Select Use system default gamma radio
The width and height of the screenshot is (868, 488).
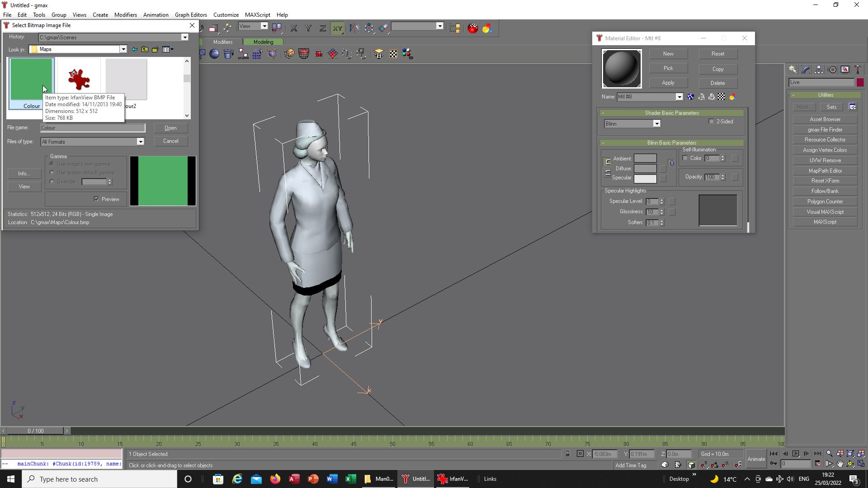pos(52,173)
